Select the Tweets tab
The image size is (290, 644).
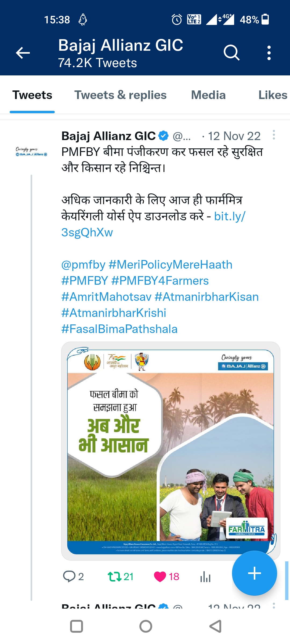click(x=32, y=95)
